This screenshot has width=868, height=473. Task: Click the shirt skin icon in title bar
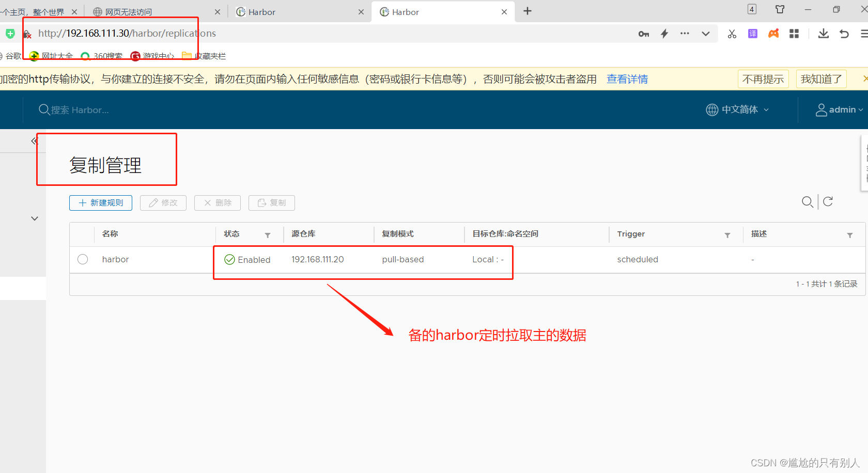click(x=780, y=9)
